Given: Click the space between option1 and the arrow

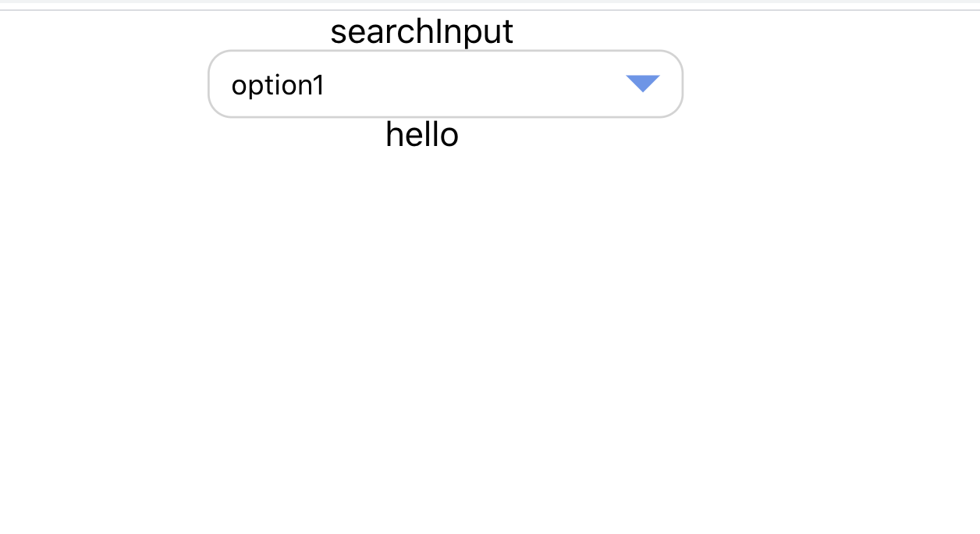Looking at the screenshot, I should click(x=476, y=84).
